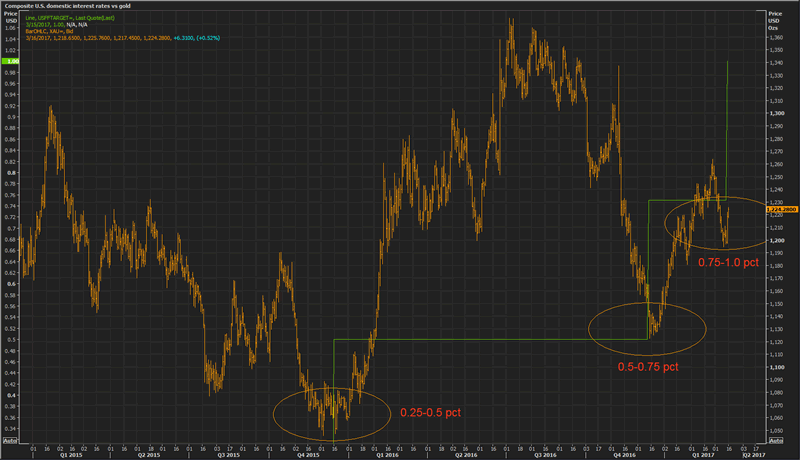Viewport: 800px width, 460px height.
Task: Click the bold 1,300 right axis value
Action: click(777, 113)
